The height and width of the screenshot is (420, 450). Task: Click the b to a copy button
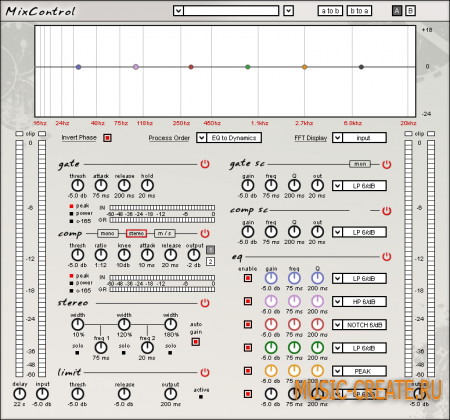pos(359,11)
